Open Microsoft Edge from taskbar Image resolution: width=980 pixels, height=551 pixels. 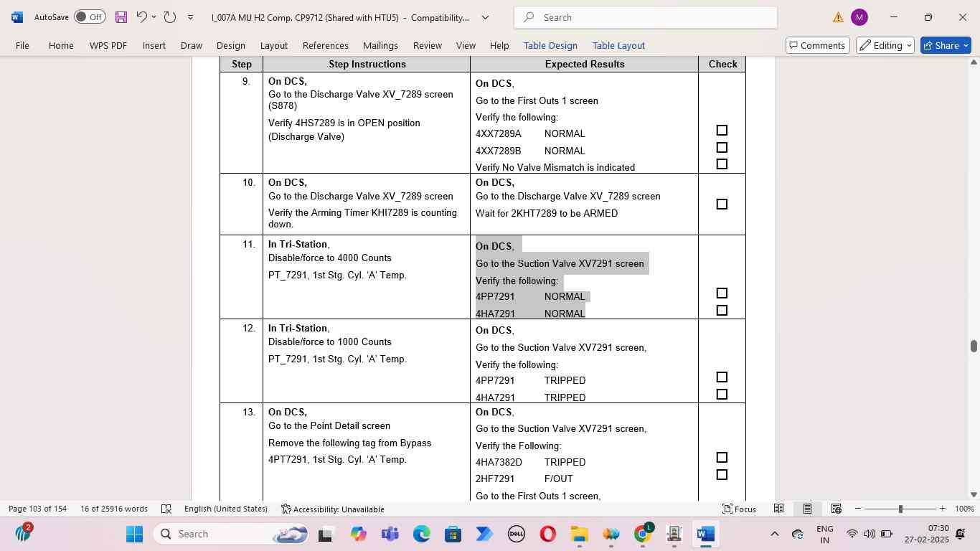tap(421, 534)
